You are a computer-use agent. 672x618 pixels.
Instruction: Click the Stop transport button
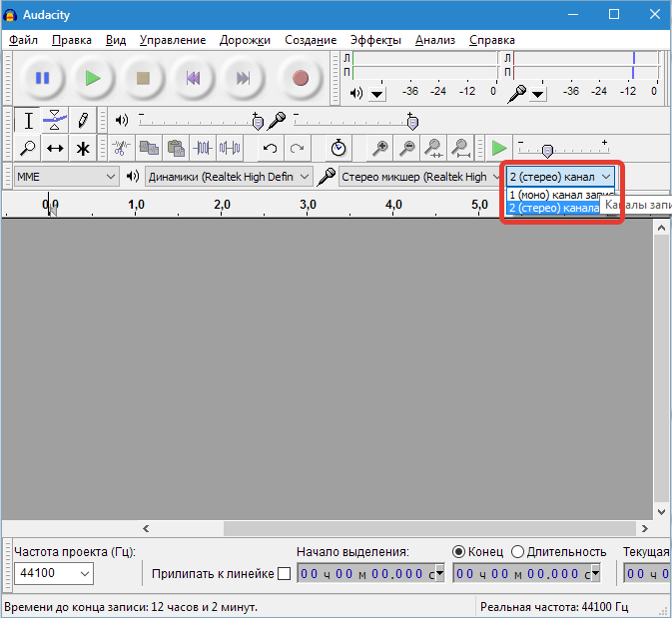tap(143, 78)
